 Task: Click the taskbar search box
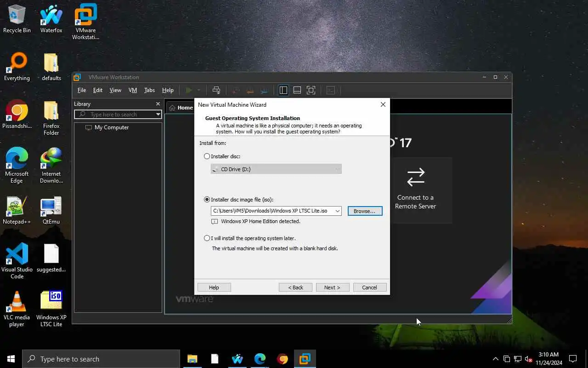tap(101, 359)
